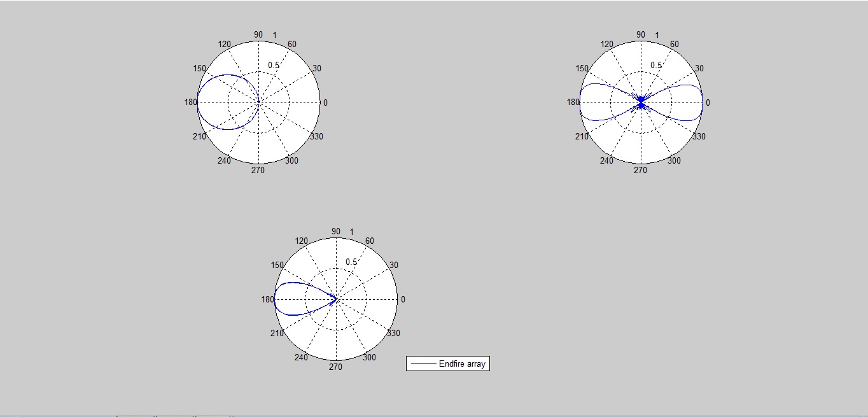Viewport: 868px width, 417px height.
Task: Click the 120 label of the cardioid plot
Action: 224,44
